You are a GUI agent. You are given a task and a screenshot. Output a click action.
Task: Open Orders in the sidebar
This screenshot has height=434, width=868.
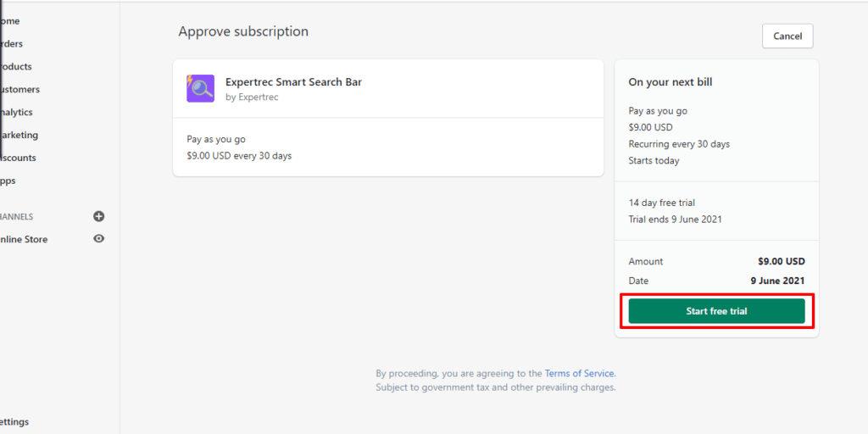(12, 43)
